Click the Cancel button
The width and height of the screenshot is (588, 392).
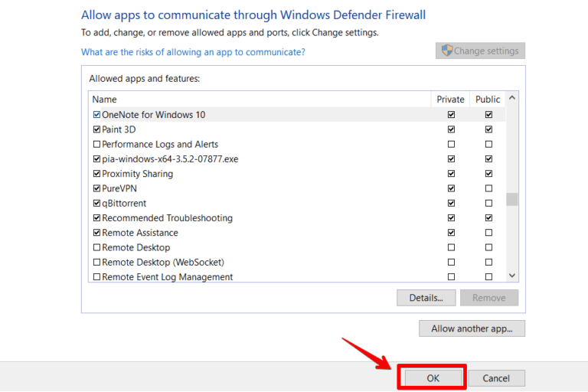pyautogui.click(x=496, y=378)
